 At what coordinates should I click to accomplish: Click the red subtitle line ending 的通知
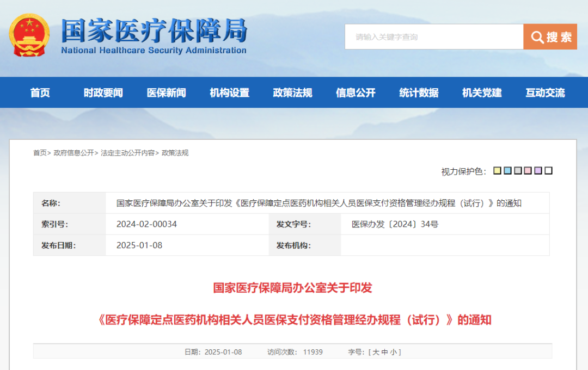click(295, 320)
